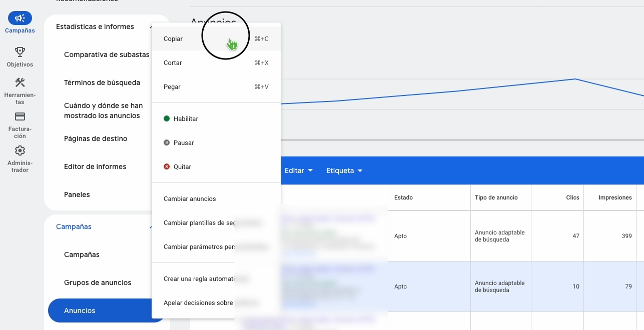644x330 pixels.
Task: Click the 47 clicks cell
Action: [557, 236]
